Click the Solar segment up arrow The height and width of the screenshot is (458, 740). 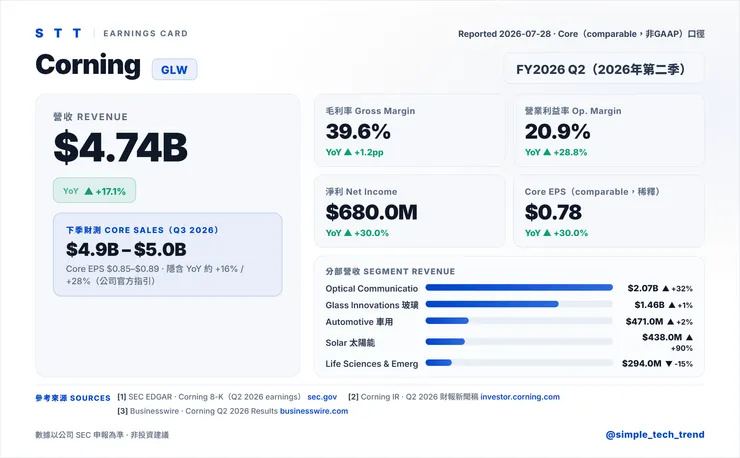tap(689, 337)
